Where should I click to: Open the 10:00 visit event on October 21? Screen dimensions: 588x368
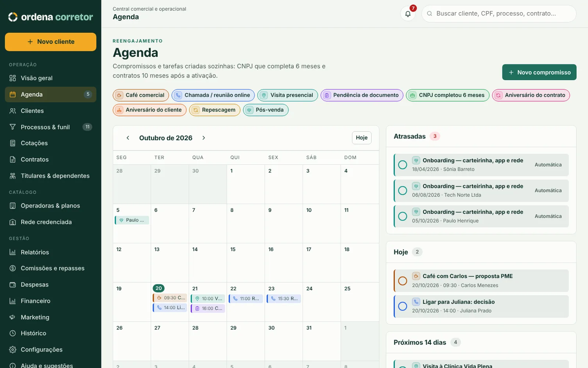tap(208, 298)
